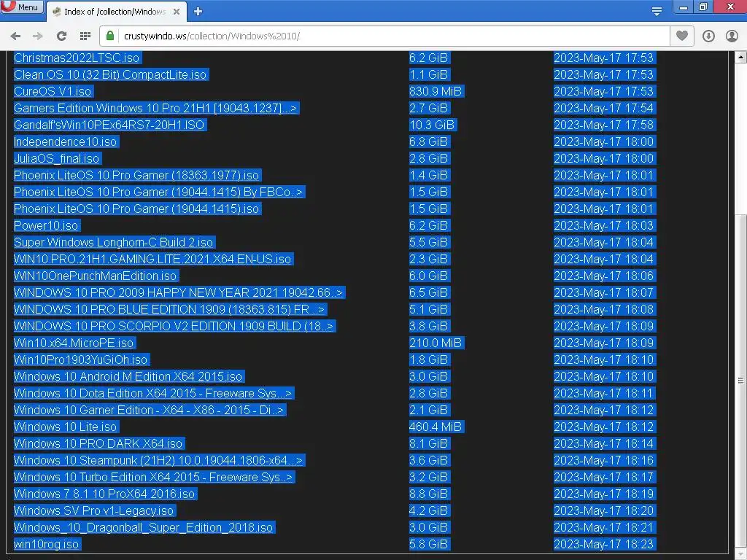Select the Index of /collection/Windows tab
Screen dimensions: 747x560
[116, 12]
